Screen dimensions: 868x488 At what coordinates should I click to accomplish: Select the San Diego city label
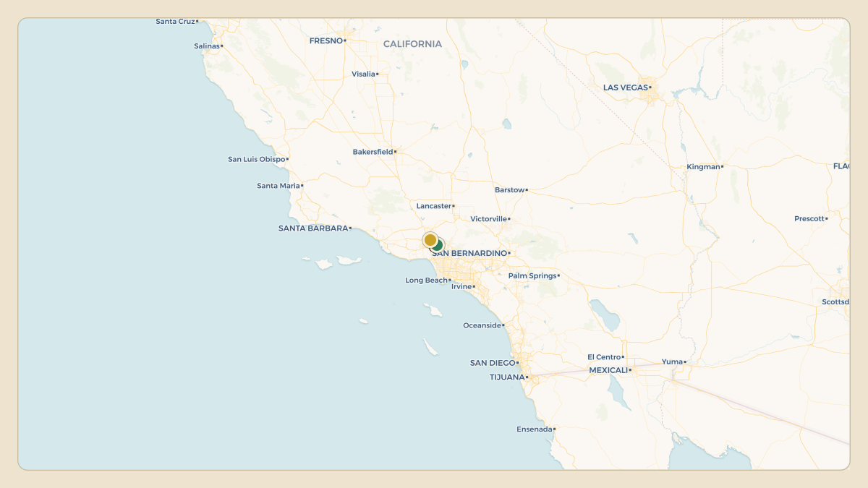pos(493,363)
